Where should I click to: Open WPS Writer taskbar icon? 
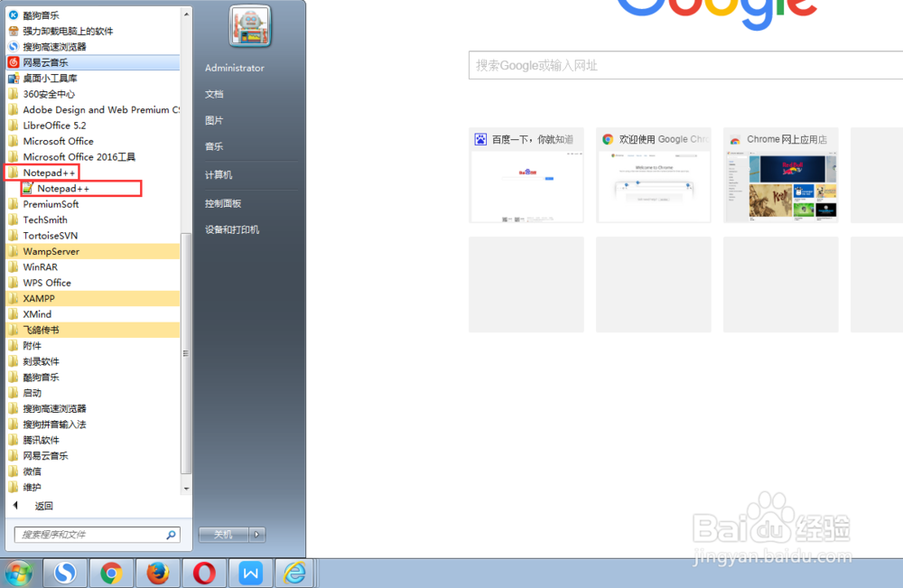coord(250,573)
